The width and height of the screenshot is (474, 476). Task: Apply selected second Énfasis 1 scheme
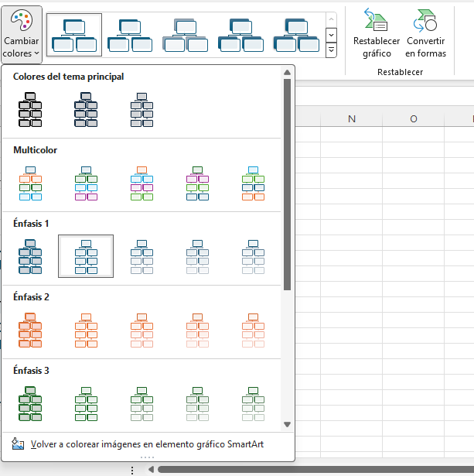tap(86, 256)
